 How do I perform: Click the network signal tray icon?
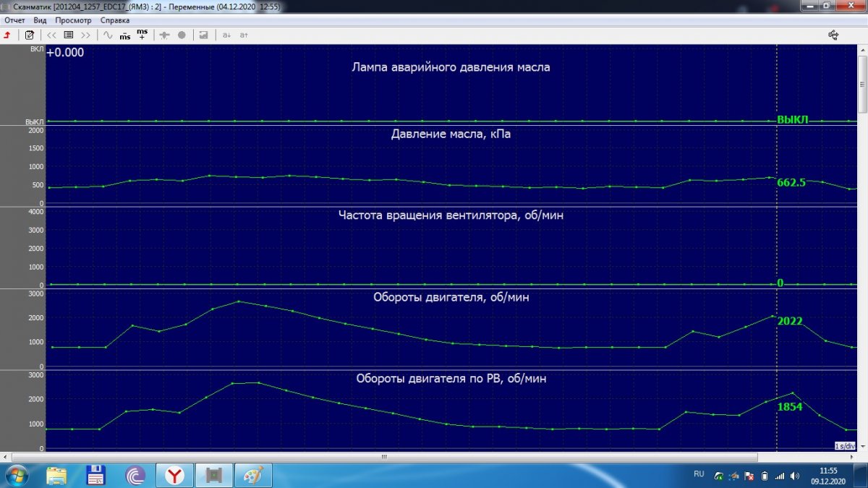(x=779, y=476)
